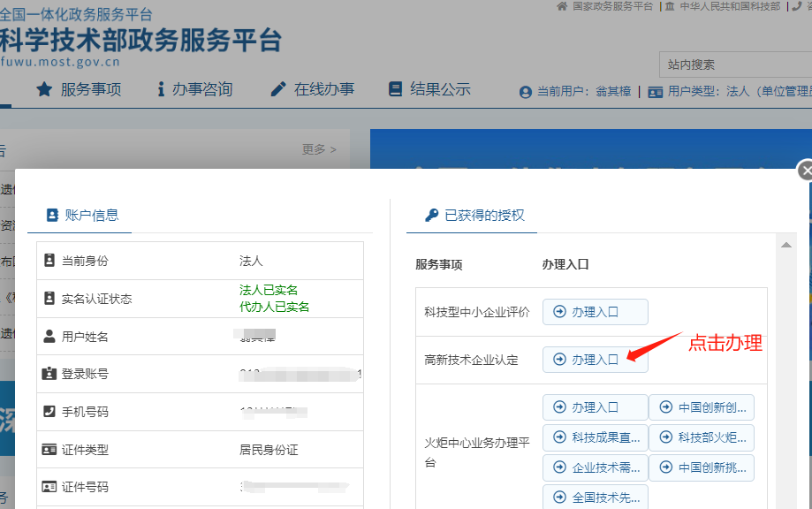The height and width of the screenshot is (509, 812).
Task: Open 科技部火炬... entry button
Action: pos(702,437)
